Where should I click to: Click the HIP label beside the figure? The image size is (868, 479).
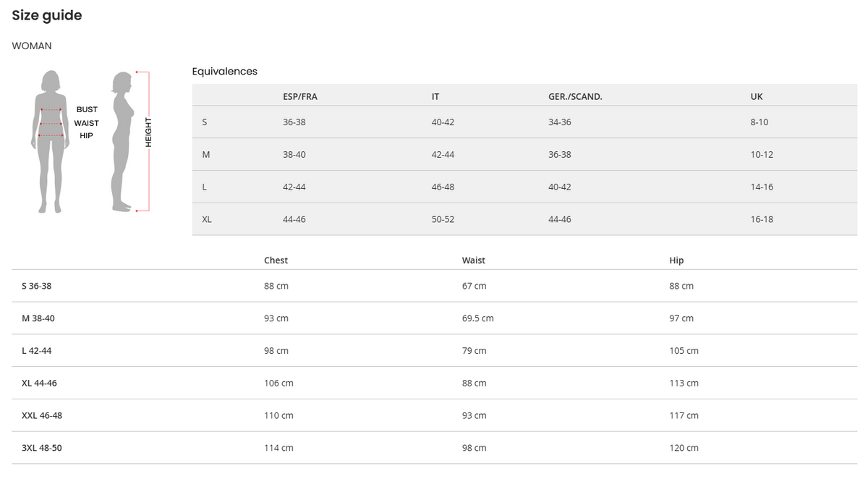(x=87, y=136)
